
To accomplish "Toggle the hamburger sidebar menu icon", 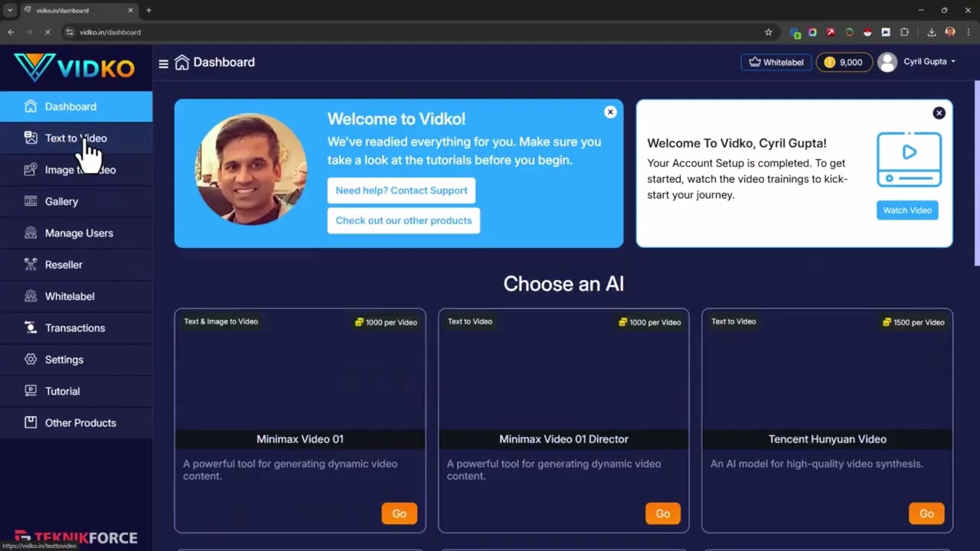I will pos(163,64).
